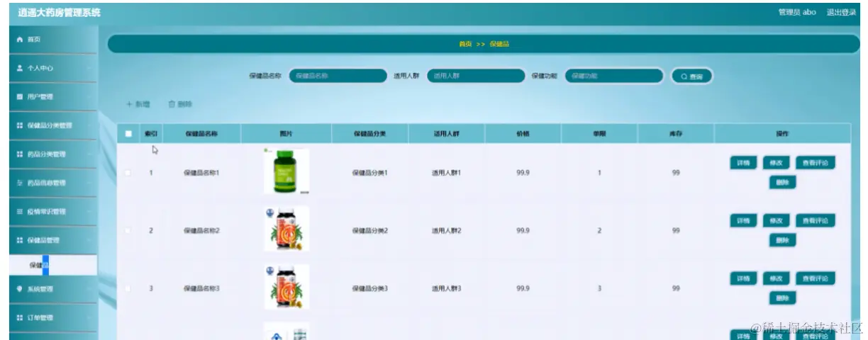Image resolution: width=868 pixels, height=340 pixels.
Task: Click 删除 in row 保健品名称2
Action: [782, 241]
